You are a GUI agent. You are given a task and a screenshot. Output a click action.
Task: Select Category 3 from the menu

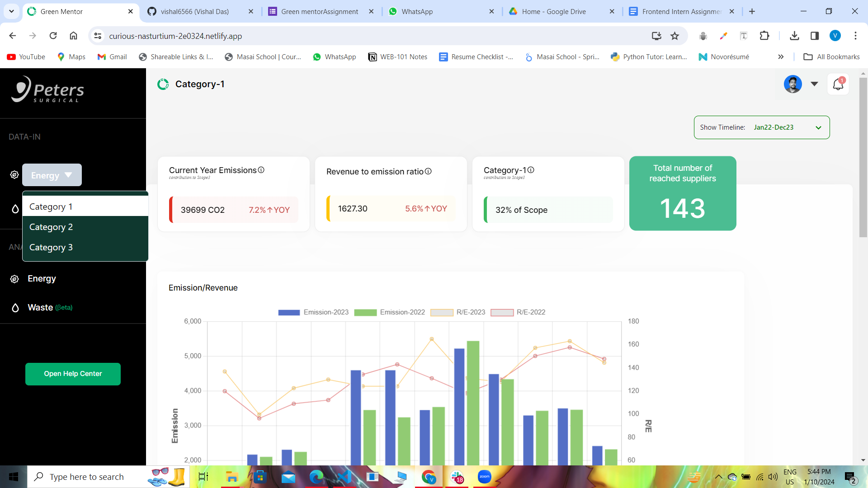pos(51,247)
